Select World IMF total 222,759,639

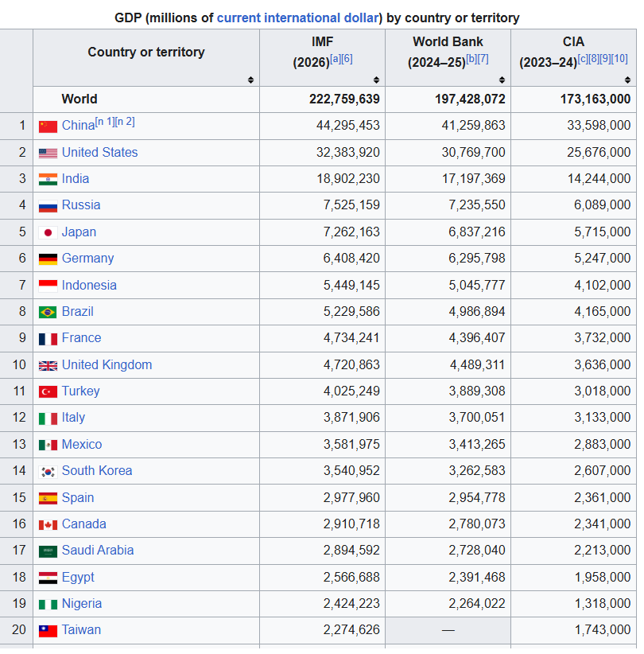point(344,99)
